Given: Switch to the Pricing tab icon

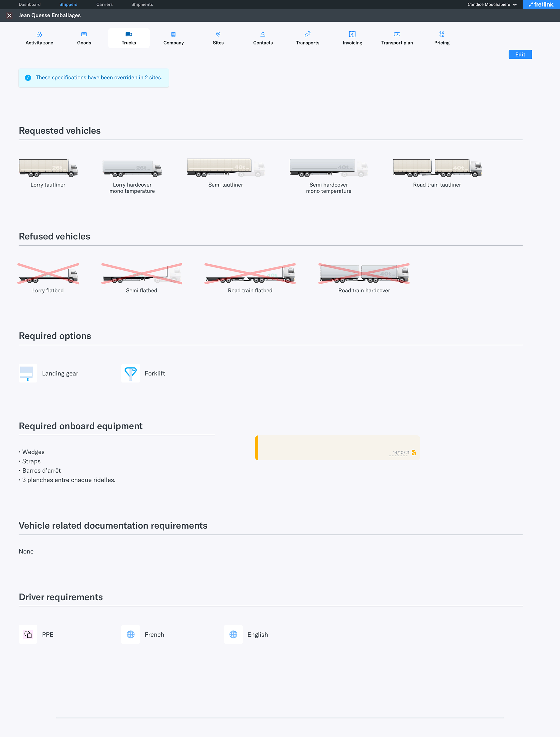Looking at the screenshot, I should click(x=442, y=34).
